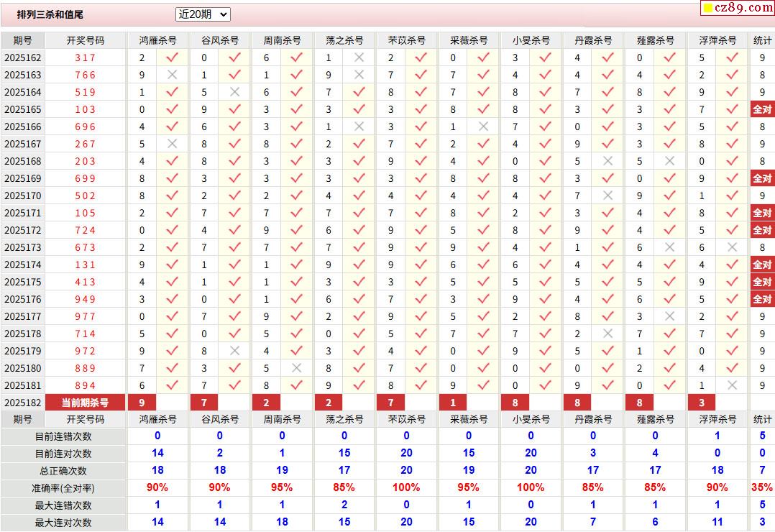Click period number 2025182
Viewport: 775px width, 532px height.
(x=23, y=403)
